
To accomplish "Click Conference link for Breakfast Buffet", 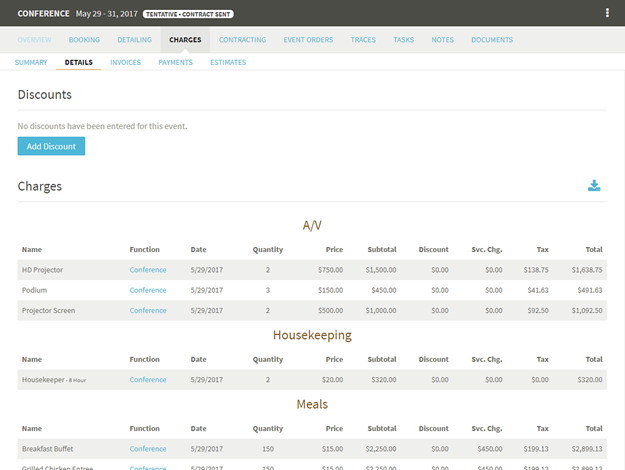I will [148, 449].
